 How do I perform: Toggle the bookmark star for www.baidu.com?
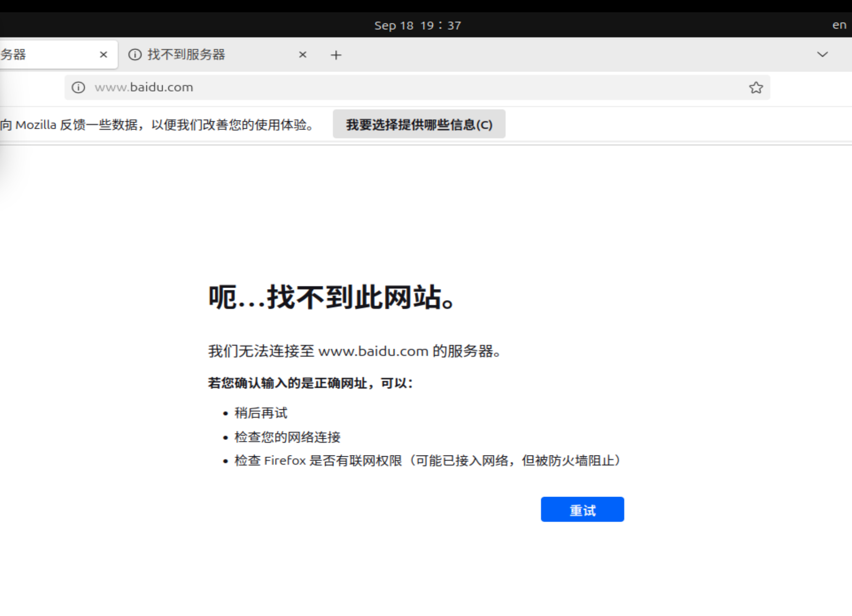756,88
